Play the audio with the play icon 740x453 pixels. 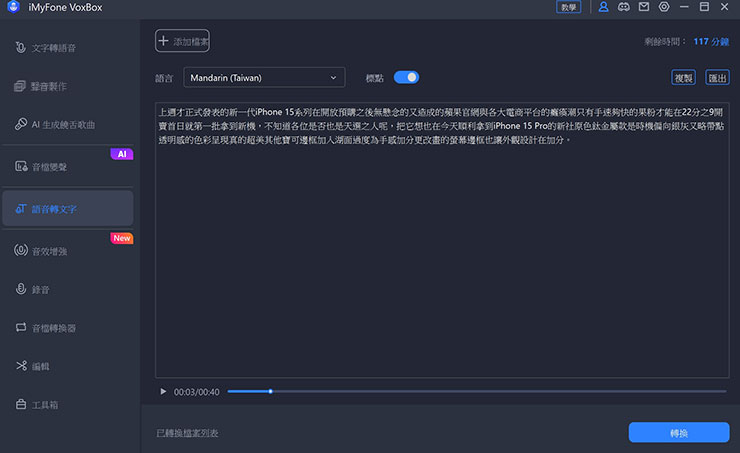(163, 392)
